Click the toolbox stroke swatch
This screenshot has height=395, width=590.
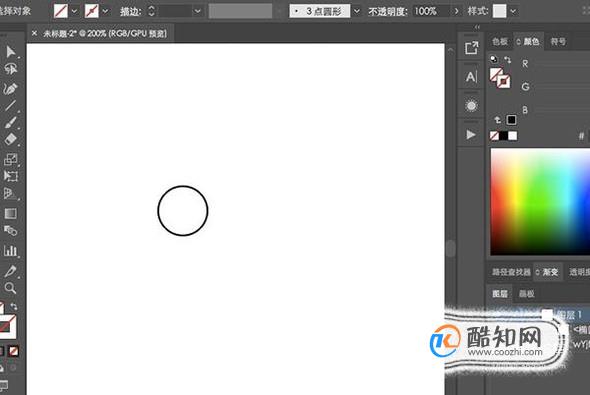click(x=8, y=326)
